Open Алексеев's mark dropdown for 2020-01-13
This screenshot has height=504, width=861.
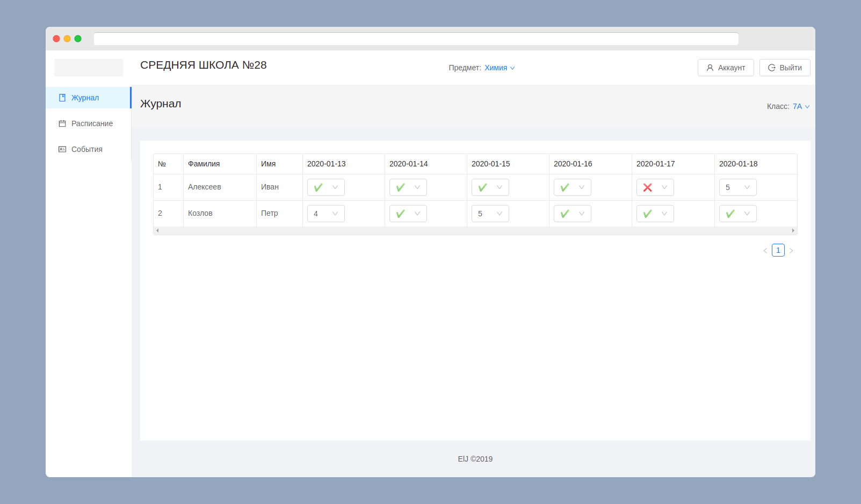(x=326, y=187)
